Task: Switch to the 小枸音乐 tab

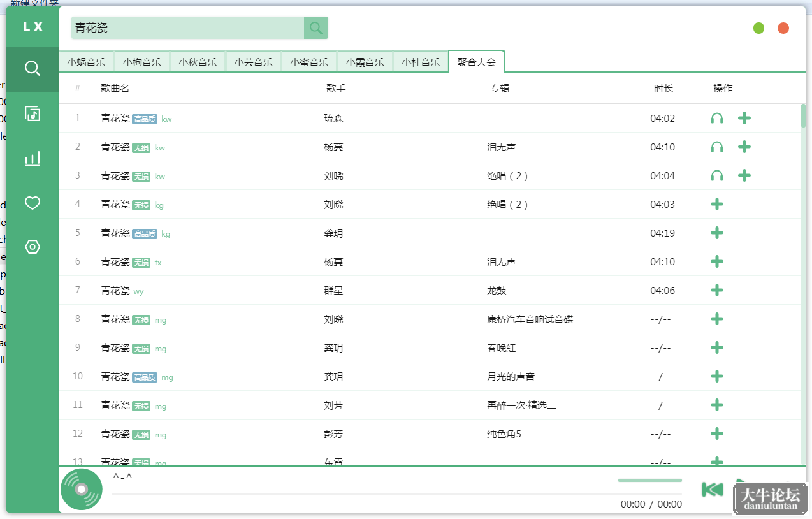Action: [142, 62]
